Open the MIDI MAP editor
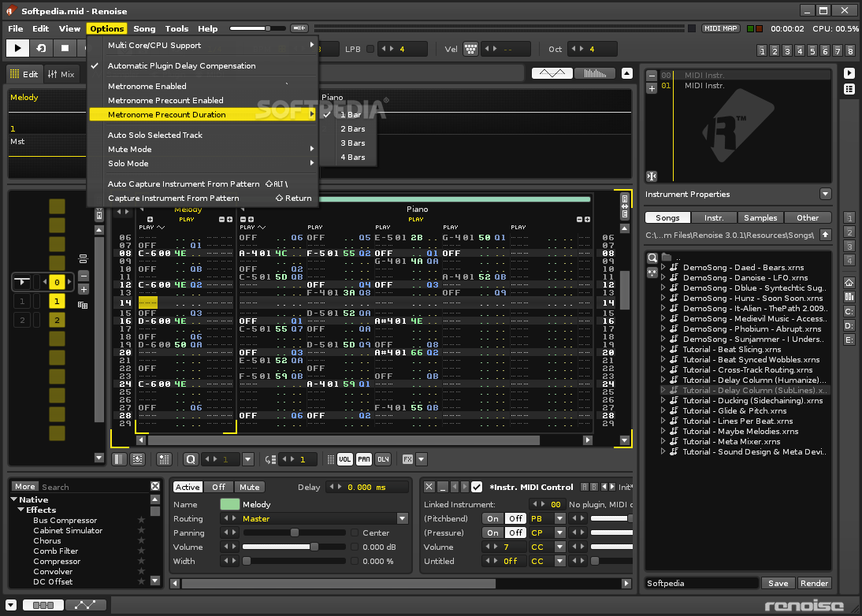This screenshot has width=862, height=616. click(720, 28)
